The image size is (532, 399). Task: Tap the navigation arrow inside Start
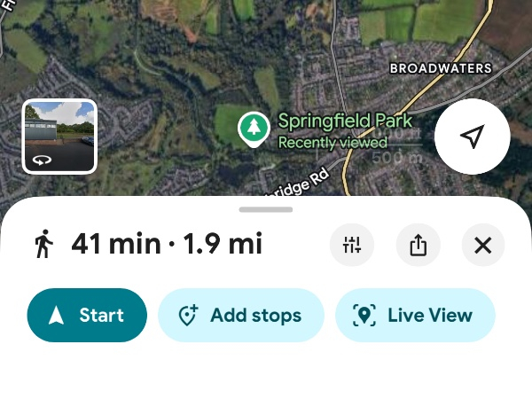click(x=56, y=316)
